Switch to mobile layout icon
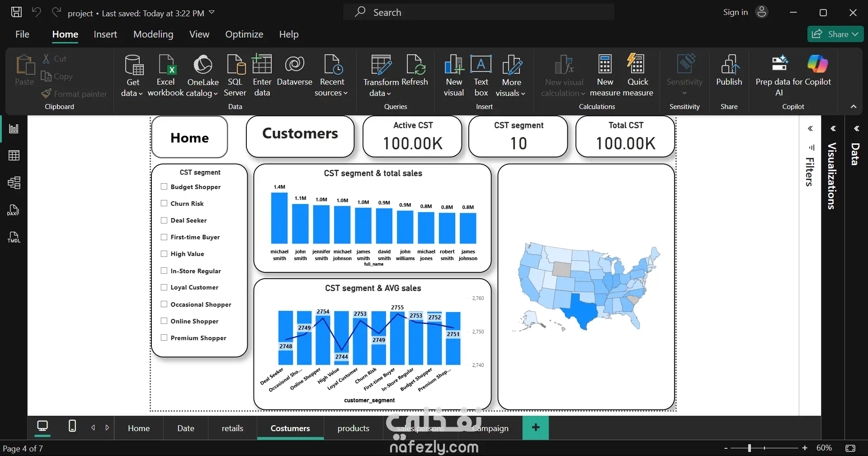This screenshot has height=456, width=868. pyautogui.click(x=72, y=426)
